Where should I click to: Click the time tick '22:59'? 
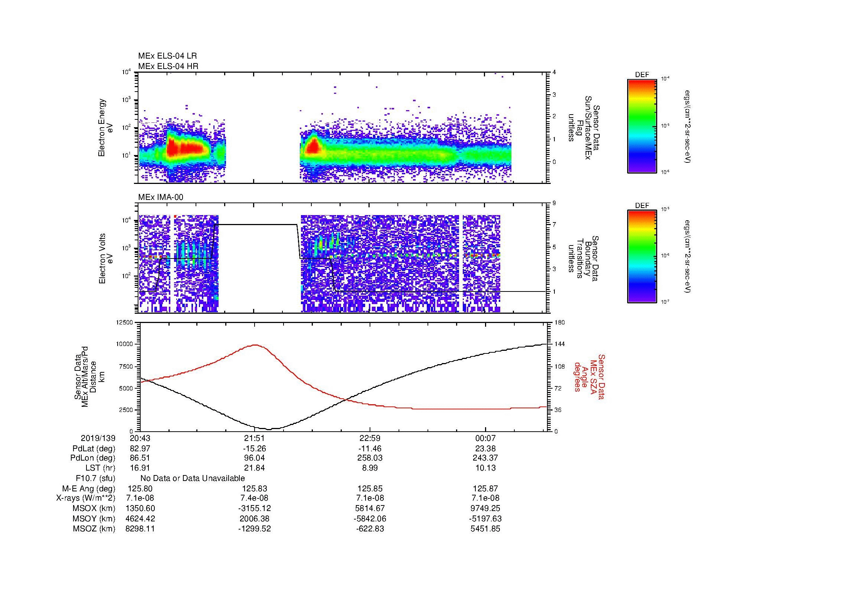(370, 438)
